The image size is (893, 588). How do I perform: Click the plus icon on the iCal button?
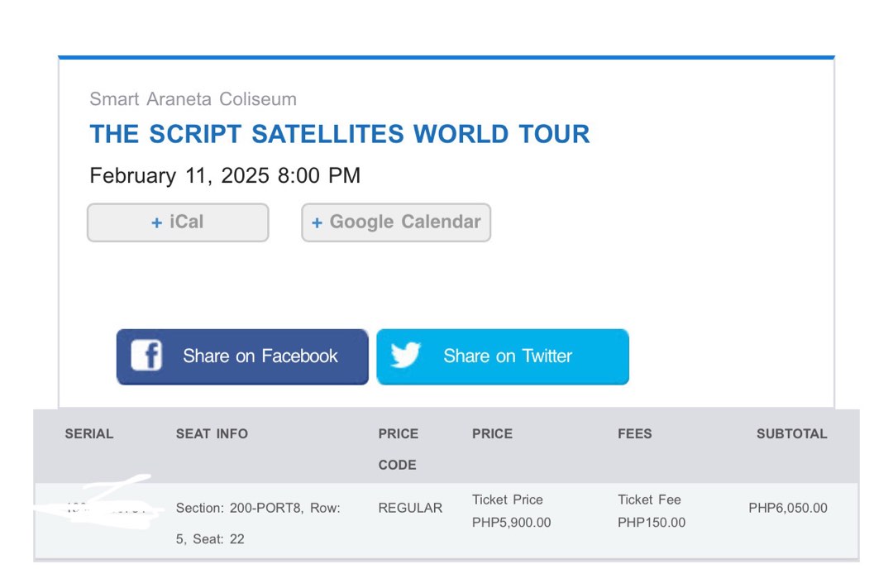click(155, 222)
